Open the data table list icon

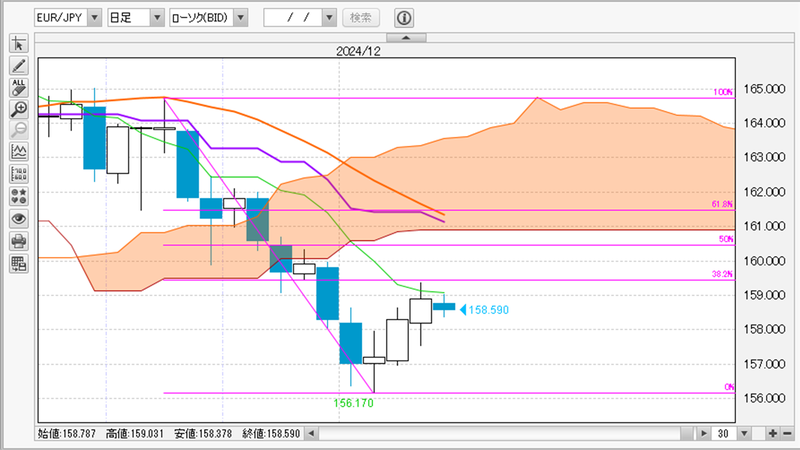(x=19, y=264)
